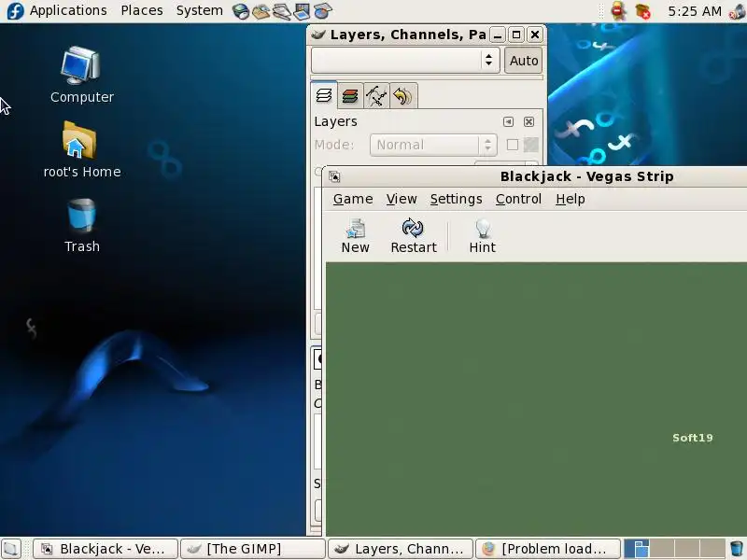Open the View menu in Blackjack

point(402,199)
